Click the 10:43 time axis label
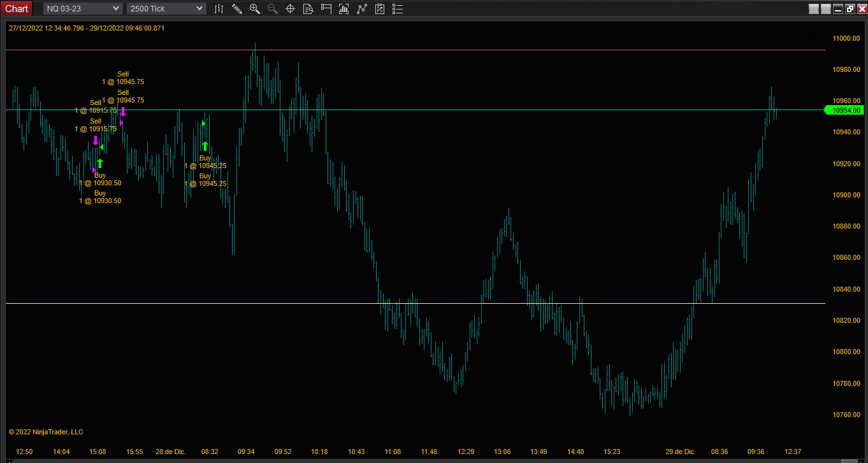This screenshot has width=868, height=463. 356,452
